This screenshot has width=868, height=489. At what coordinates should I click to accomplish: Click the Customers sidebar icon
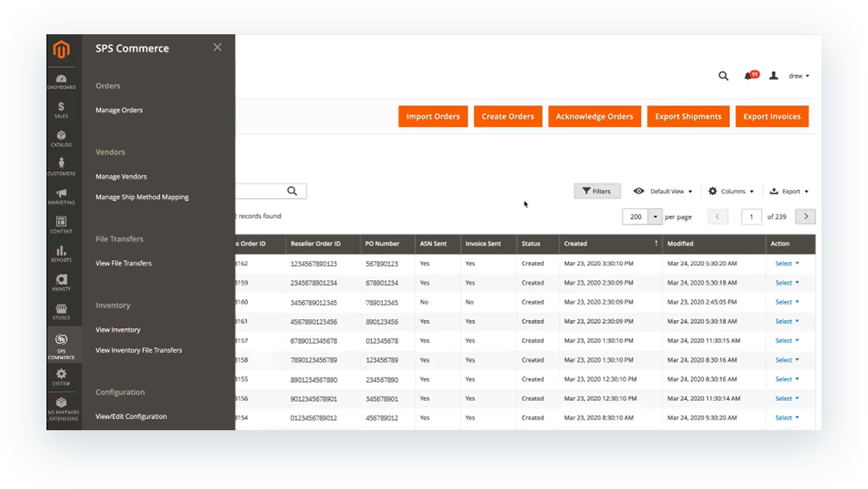(x=62, y=167)
